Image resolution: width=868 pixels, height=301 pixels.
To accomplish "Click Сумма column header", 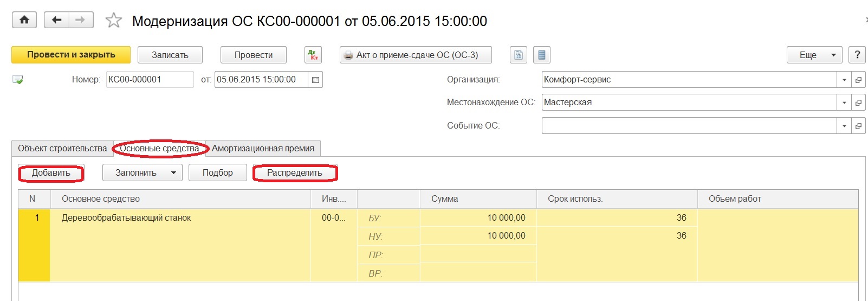I will click(478, 199).
